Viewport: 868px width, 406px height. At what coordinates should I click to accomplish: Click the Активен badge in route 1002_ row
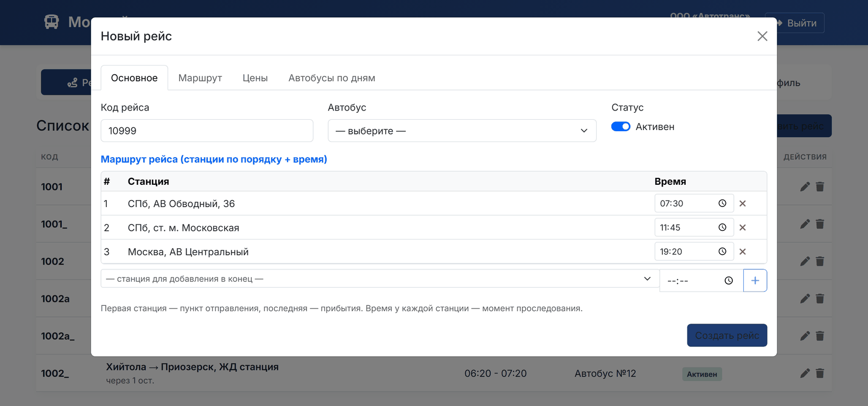[702, 374]
